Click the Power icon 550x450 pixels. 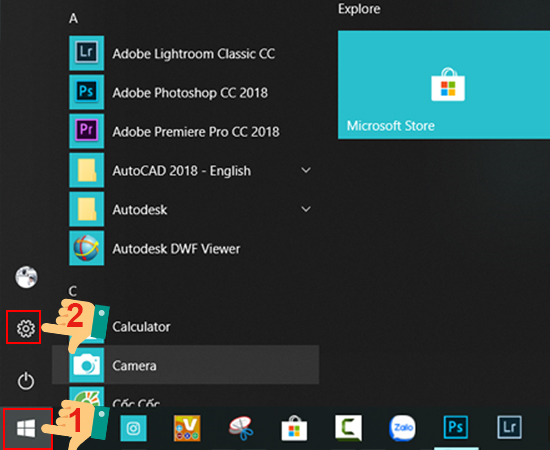pyautogui.click(x=26, y=381)
